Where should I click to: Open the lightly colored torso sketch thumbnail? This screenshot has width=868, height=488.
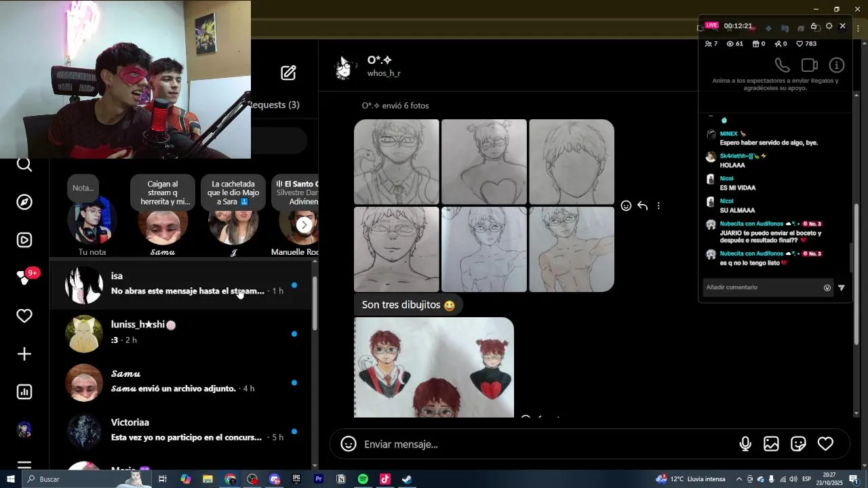coord(572,249)
